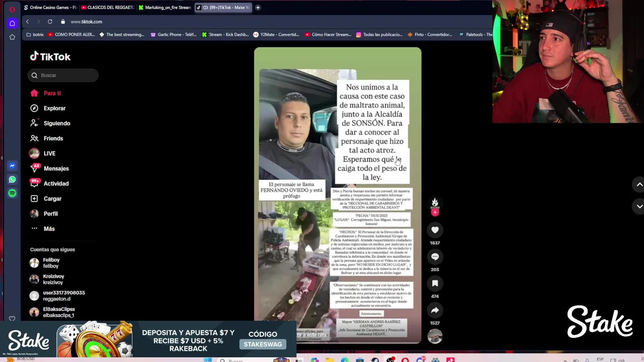Open the Actividad notifications
644x362 pixels.
coord(49,184)
